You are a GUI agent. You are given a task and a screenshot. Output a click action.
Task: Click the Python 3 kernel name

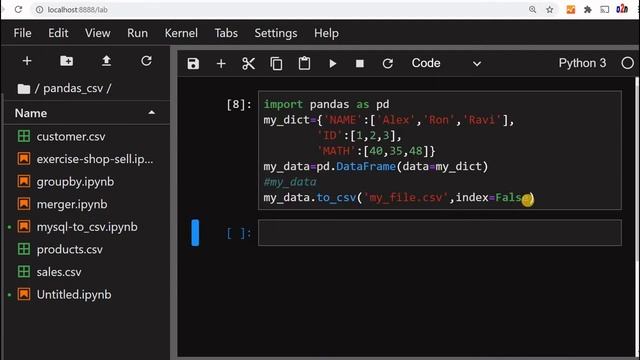point(582,63)
